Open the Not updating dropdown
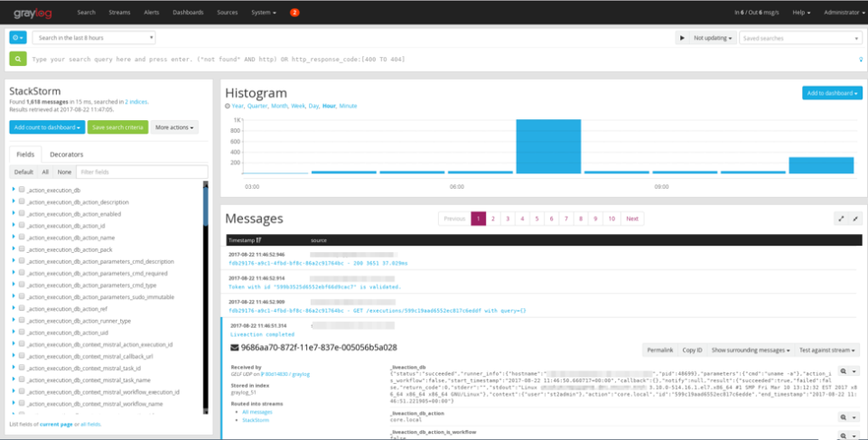Image resolution: width=868 pixels, height=440 pixels. 713,38
